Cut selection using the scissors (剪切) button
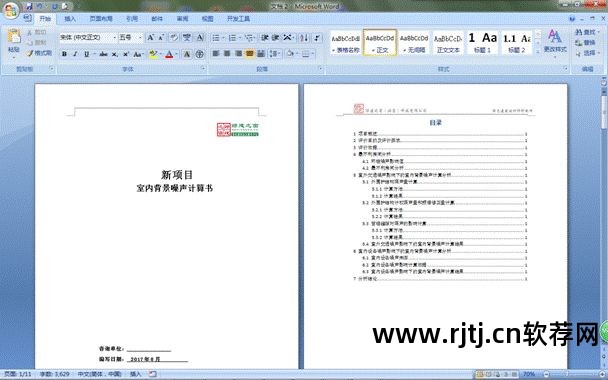608x380 pixels. (x=36, y=33)
